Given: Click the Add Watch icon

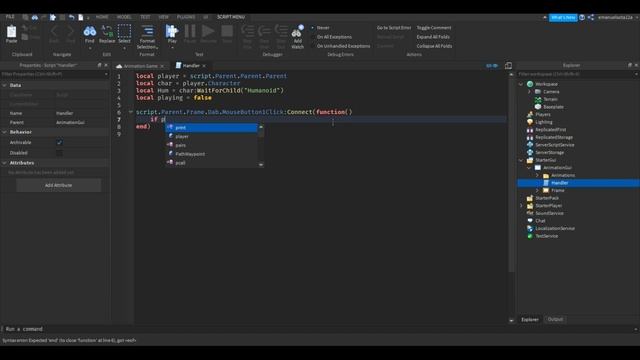Looking at the screenshot, I should click(x=298, y=32).
